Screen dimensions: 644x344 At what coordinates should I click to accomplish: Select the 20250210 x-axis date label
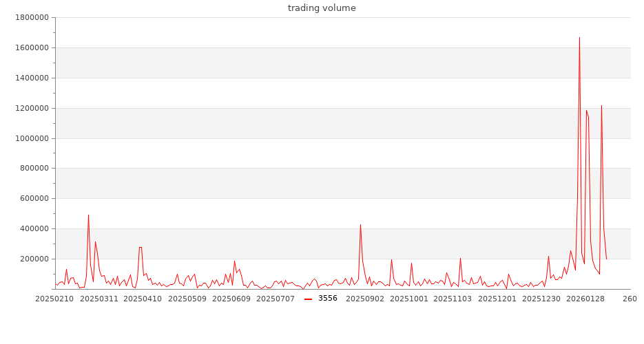click(x=56, y=299)
